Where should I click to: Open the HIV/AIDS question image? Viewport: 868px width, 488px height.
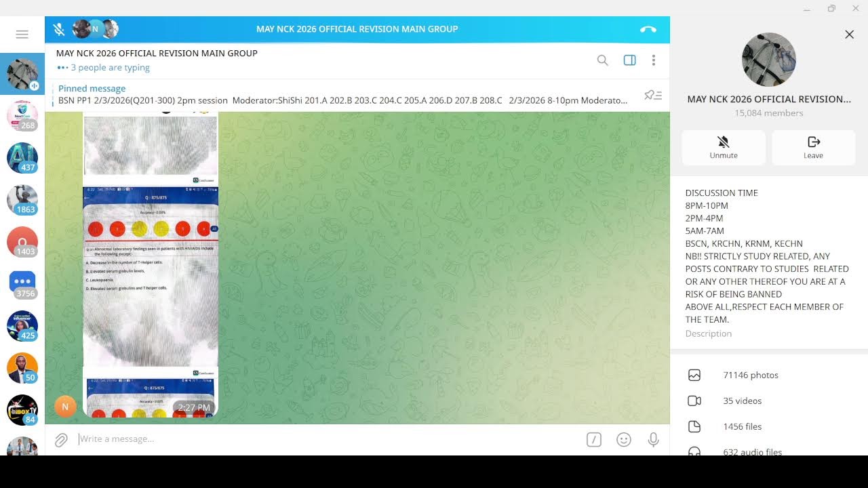click(x=151, y=277)
